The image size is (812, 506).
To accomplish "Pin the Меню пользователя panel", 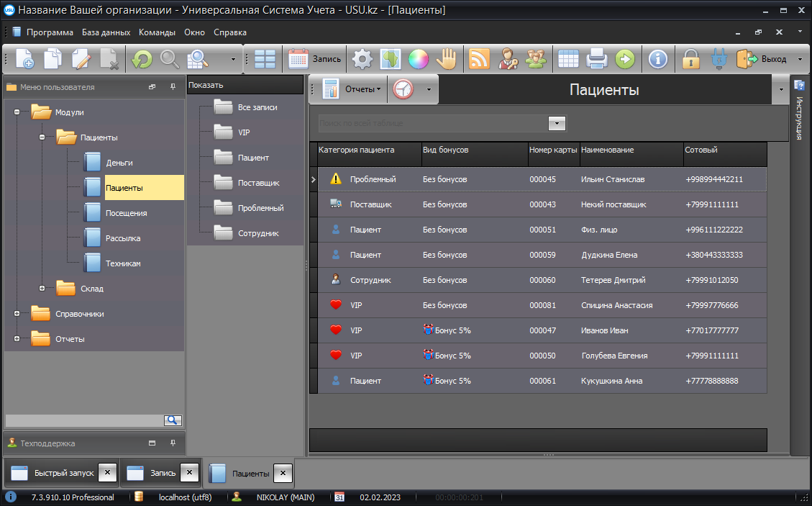I will click(x=173, y=87).
